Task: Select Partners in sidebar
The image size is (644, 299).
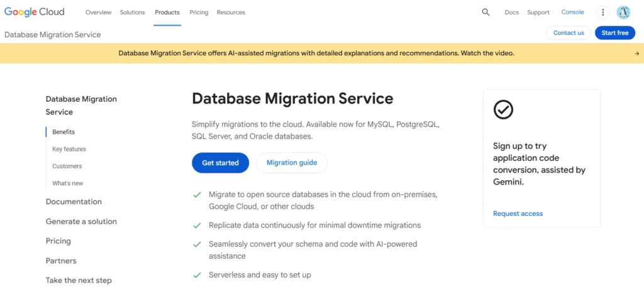Action: pos(61,261)
